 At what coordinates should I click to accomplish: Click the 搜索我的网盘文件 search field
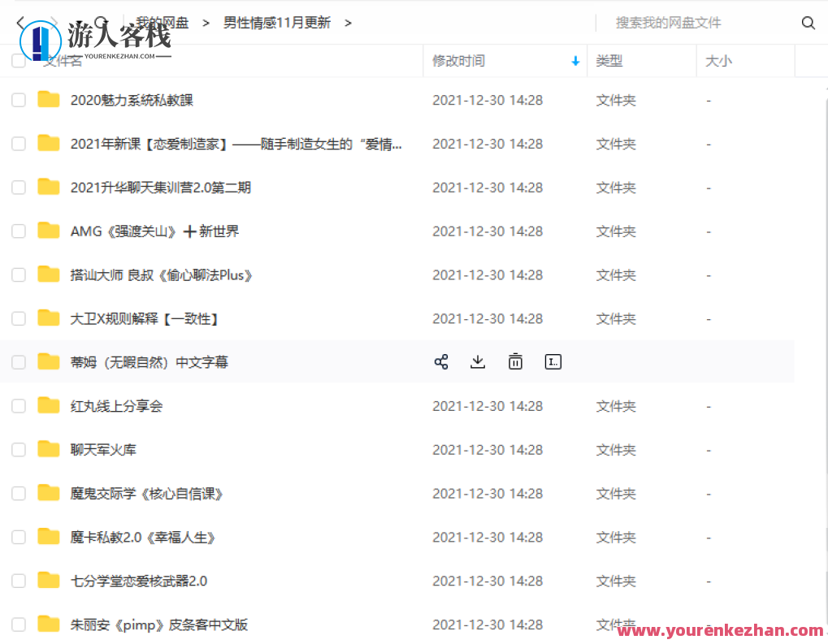(668, 23)
